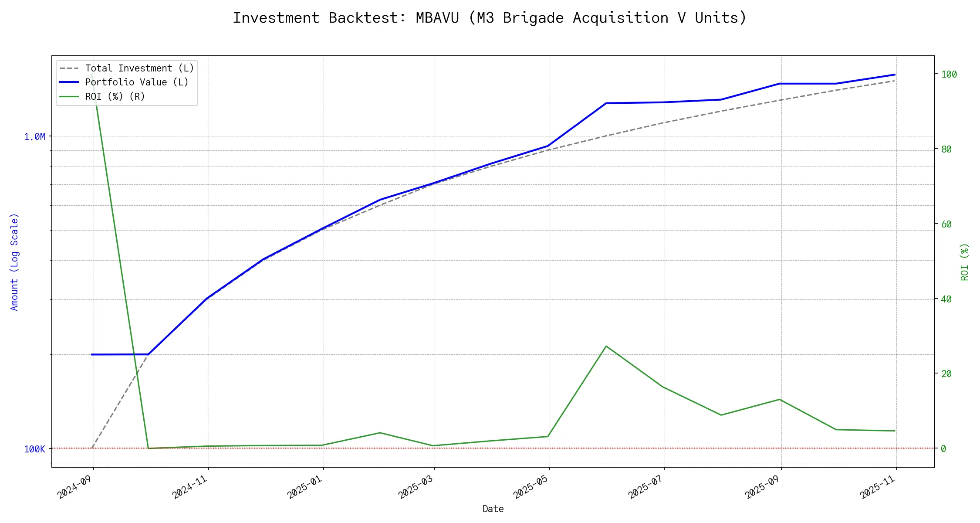The image size is (980, 523).
Task: Click the 2024-09 date tick label
Action: [74, 487]
